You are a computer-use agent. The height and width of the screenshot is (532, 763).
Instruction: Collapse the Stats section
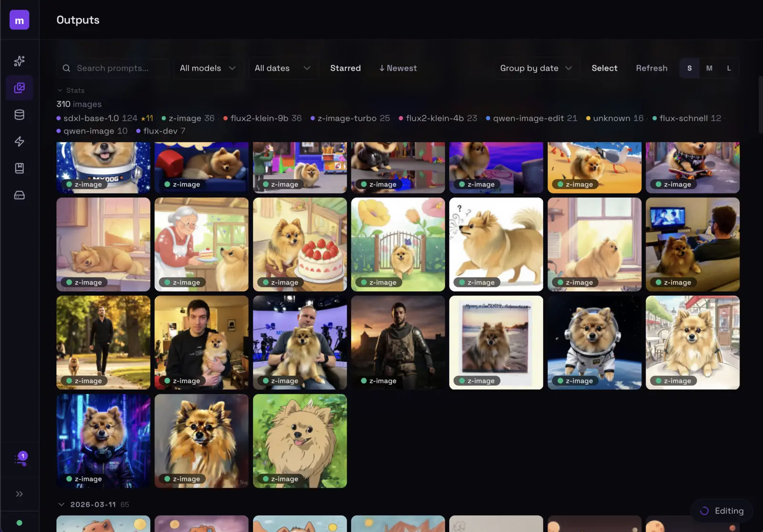point(71,90)
